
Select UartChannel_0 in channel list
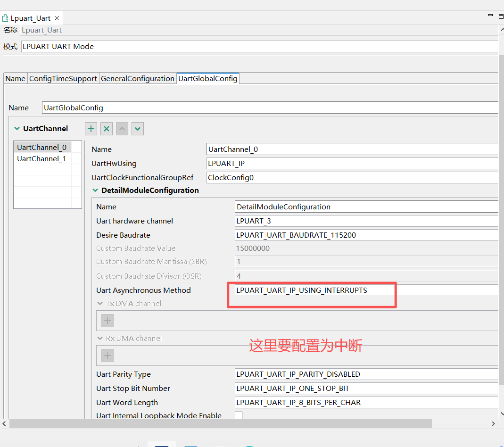click(x=42, y=148)
